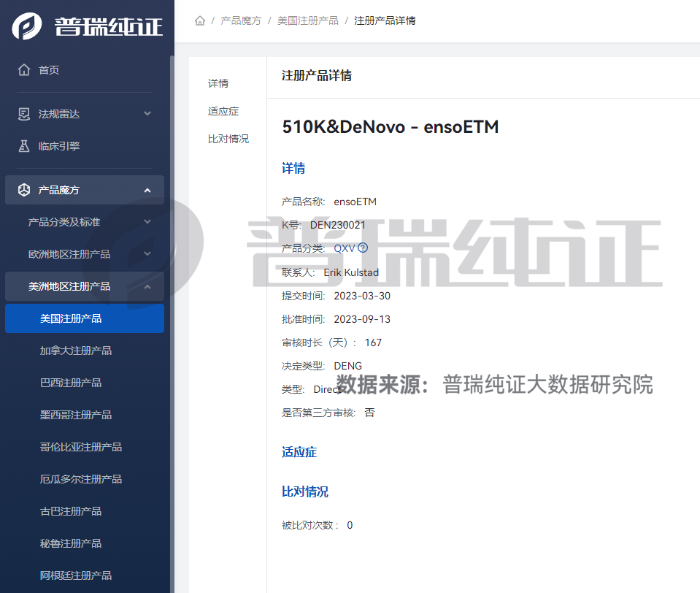Click the review duration value 167
The height and width of the screenshot is (593, 700).
[x=373, y=343]
